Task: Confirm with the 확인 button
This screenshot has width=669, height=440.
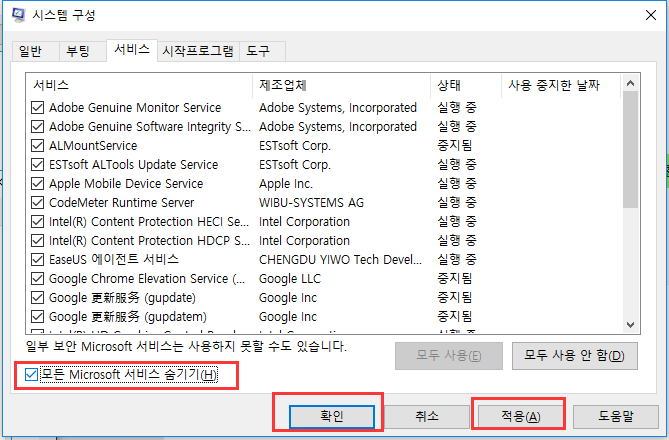Action: pyautogui.click(x=332, y=416)
